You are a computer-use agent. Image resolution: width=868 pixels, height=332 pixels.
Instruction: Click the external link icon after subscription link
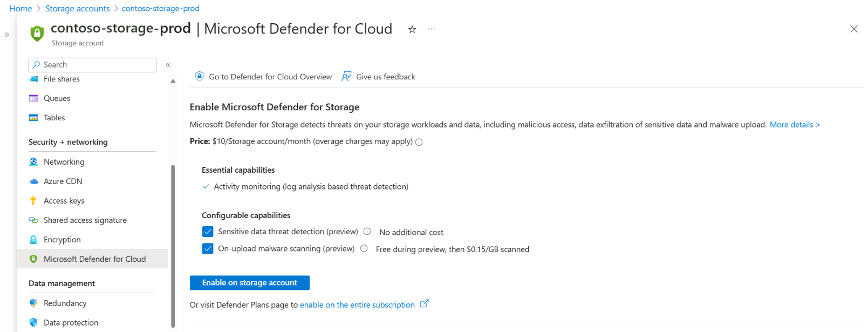click(x=424, y=304)
